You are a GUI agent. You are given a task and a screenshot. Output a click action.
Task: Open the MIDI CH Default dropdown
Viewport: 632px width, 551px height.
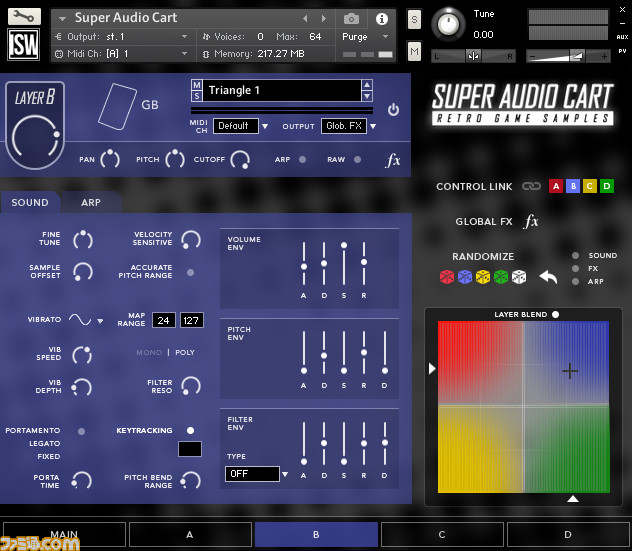265,126
